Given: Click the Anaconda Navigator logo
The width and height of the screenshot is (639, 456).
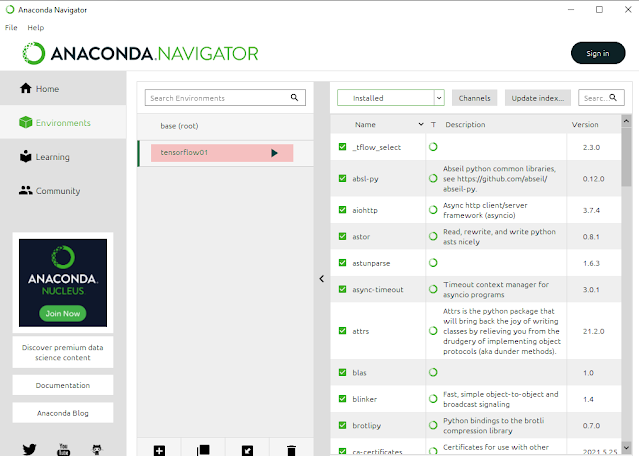Looking at the screenshot, I should pyautogui.click(x=140, y=53).
